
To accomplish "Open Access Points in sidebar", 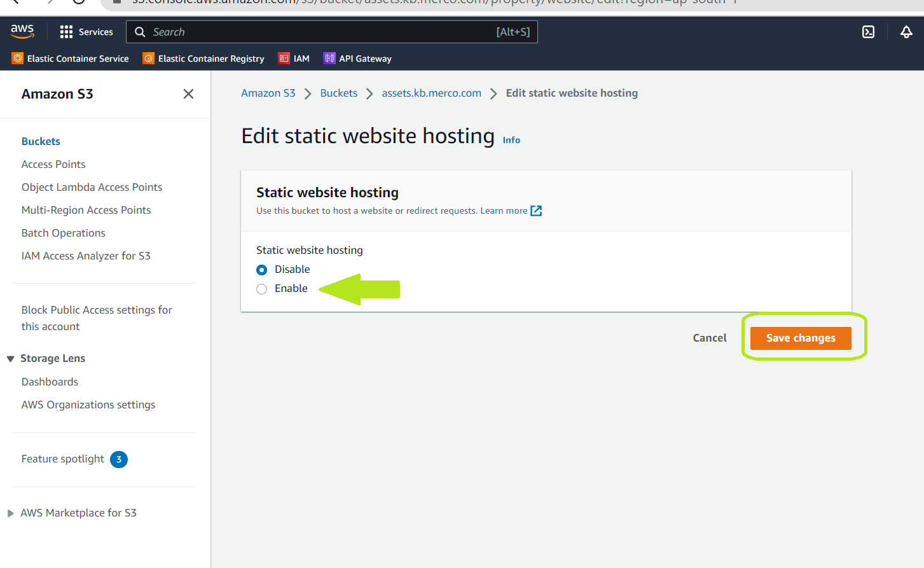I will (x=53, y=164).
